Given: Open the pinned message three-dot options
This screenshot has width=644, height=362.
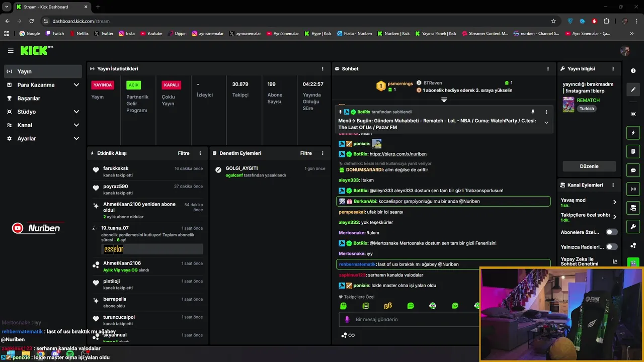Looking at the screenshot, I should coord(546,112).
